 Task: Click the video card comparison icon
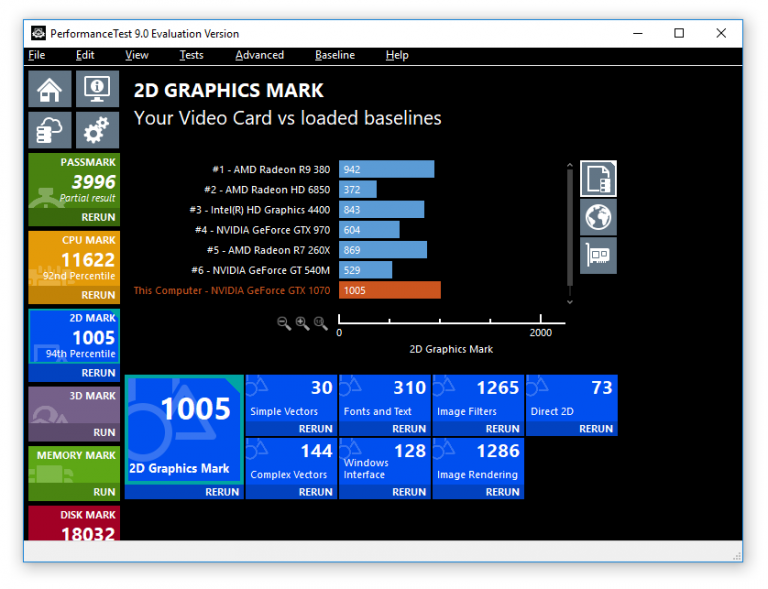click(x=598, y=256)
